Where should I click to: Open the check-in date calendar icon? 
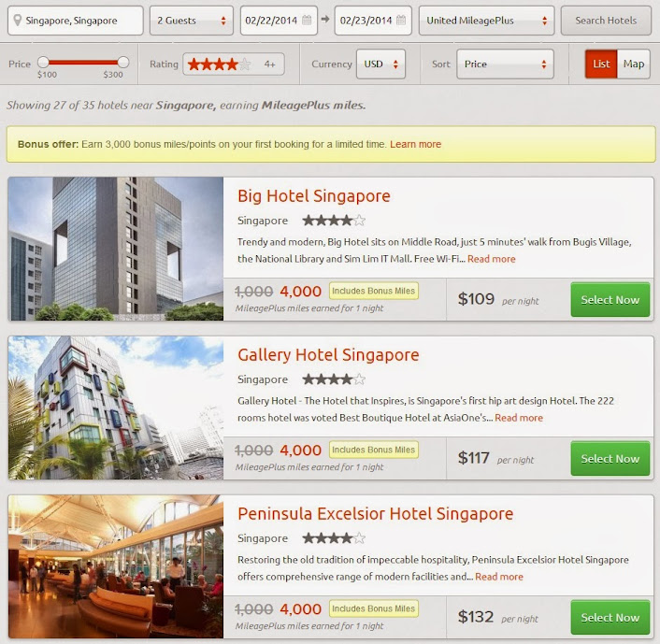tap(308, 20)
